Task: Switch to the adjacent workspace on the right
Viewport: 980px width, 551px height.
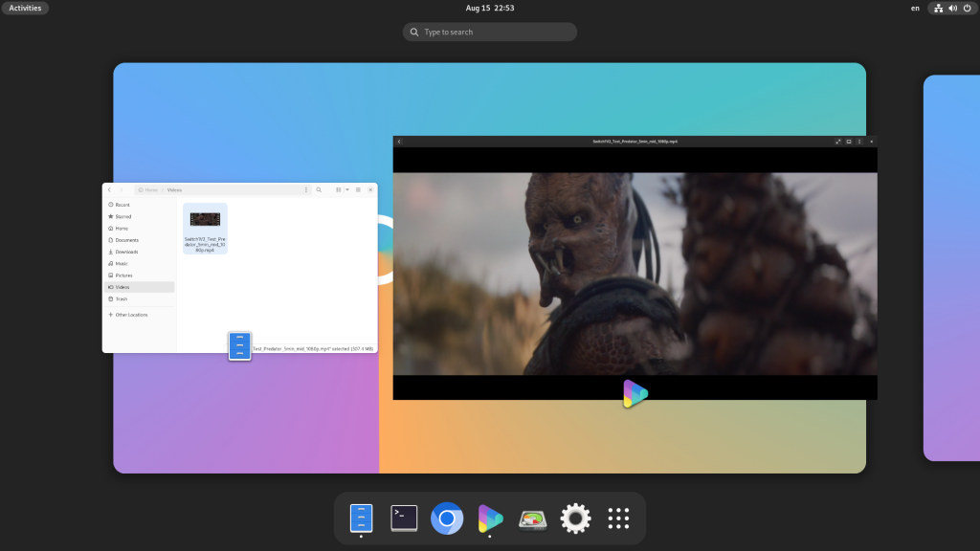Action: 951,268
